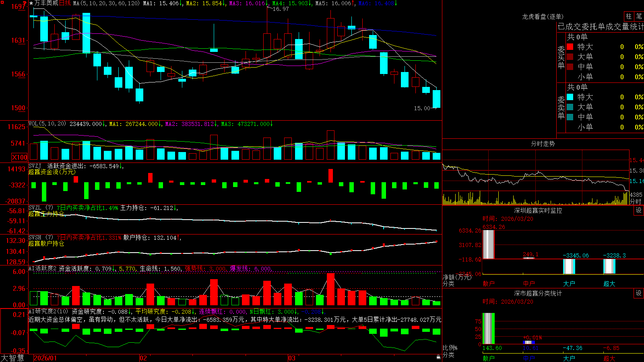Switch 龙虎看盘 to 笔 view

639,16
